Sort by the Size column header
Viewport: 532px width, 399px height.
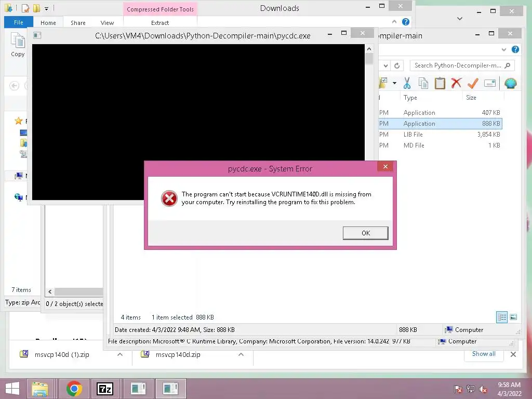pyautogui.click(x=471, y=98)
